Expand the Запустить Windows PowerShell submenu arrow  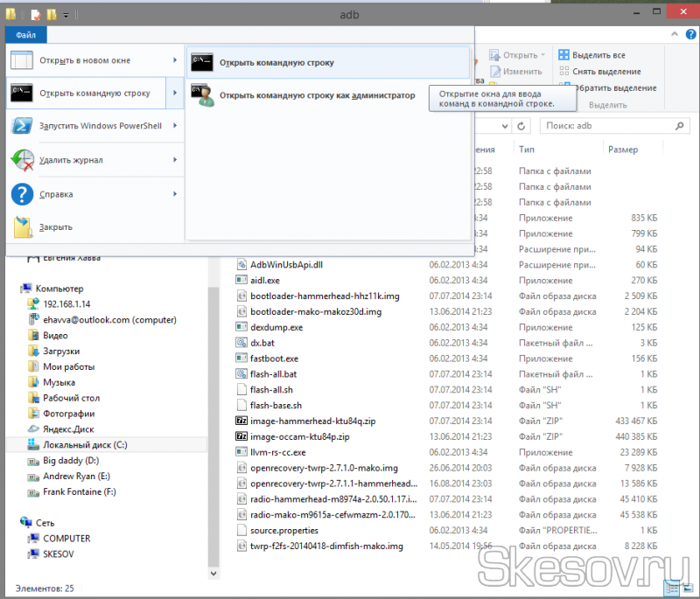click(x=175, y=126)
